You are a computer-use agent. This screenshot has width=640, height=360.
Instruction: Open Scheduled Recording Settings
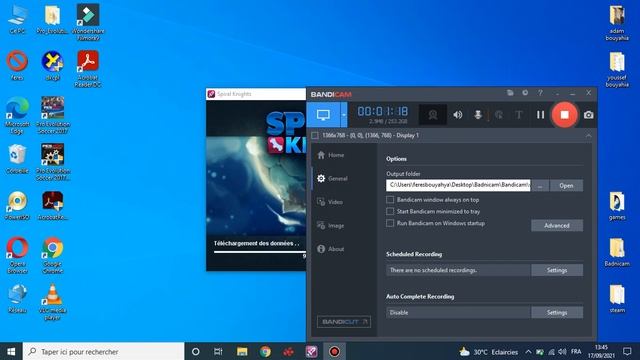tap(557, 270)
